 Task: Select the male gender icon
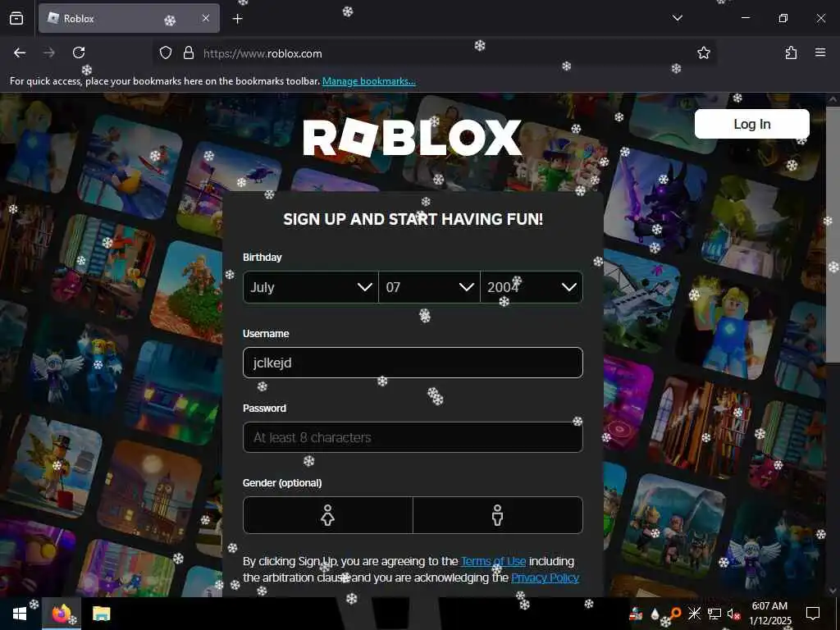tap(498, 515)
